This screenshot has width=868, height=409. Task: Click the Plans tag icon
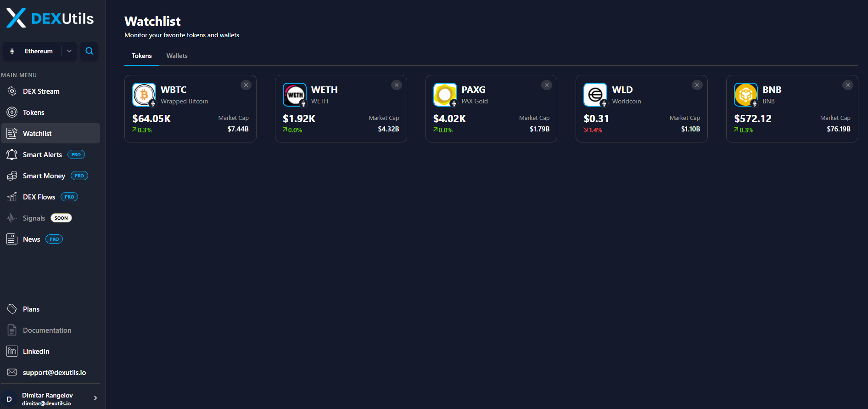(x=12, y=309)
